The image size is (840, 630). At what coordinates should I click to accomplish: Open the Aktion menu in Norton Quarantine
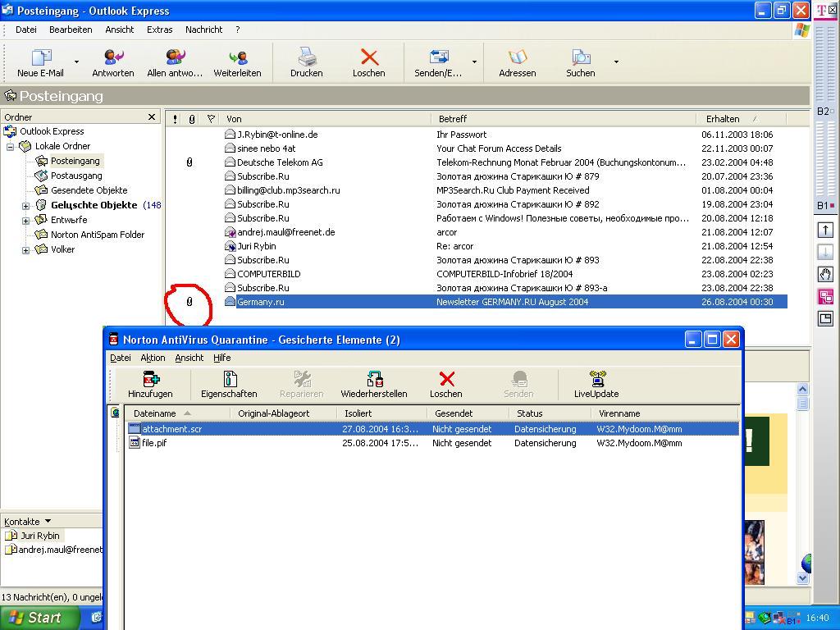tap(153, 358)
